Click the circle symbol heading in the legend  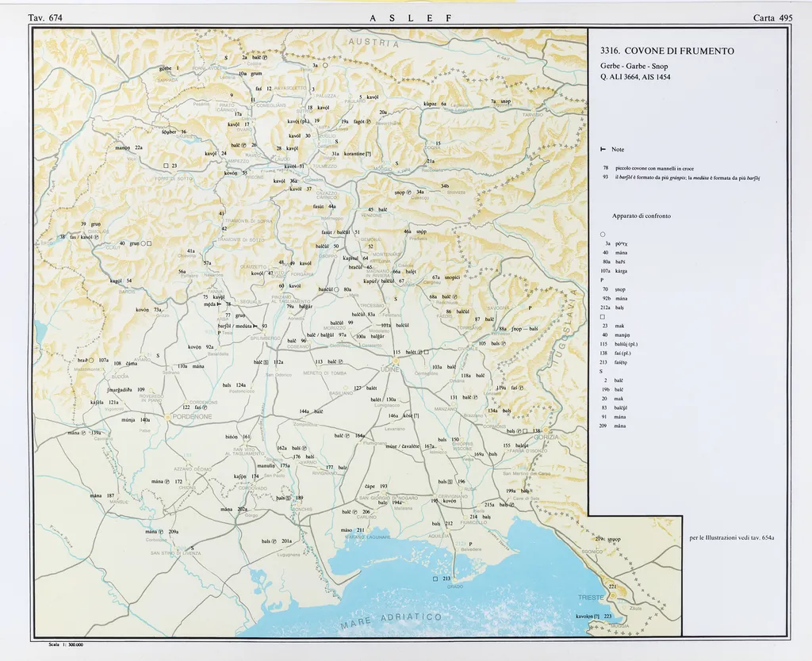point(603,234)
